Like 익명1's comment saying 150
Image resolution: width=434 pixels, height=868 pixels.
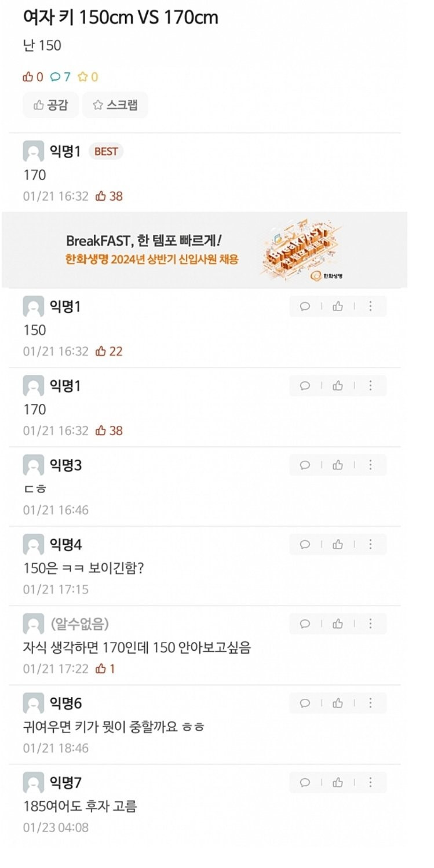[338, 307]
